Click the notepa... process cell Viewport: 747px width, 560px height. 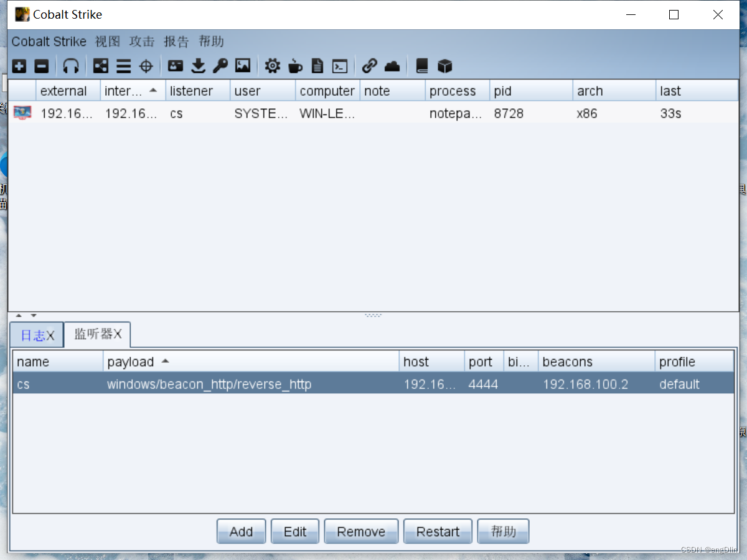tap(458, 113)
